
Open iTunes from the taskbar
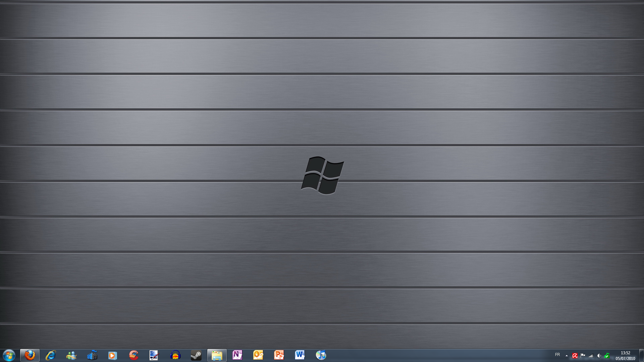pyautogui.click(x=321, y=355)
